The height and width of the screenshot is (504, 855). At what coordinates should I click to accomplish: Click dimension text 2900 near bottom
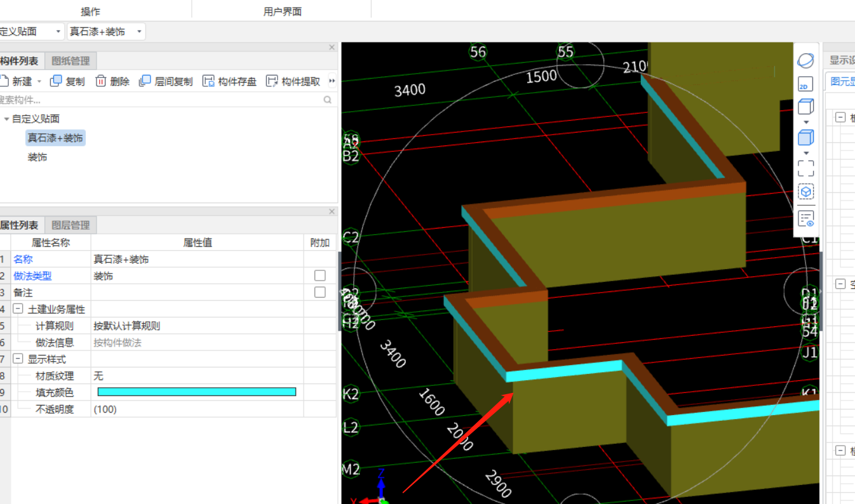pos(498,484)
